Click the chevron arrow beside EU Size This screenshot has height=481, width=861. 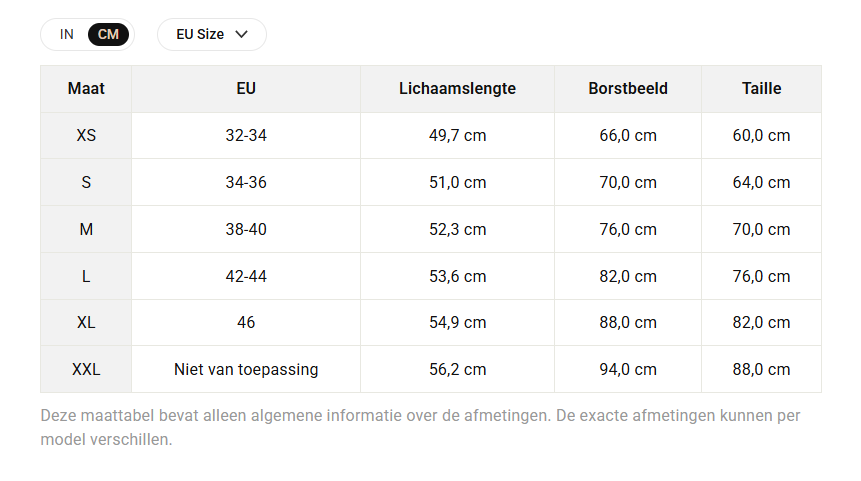point(242,35)
